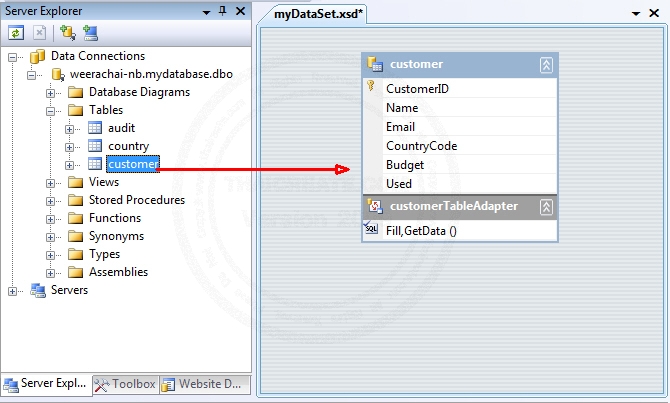670x403 pixels.
Task: Close the myDataSet.xsd document
Action: [x=654, y=13]
